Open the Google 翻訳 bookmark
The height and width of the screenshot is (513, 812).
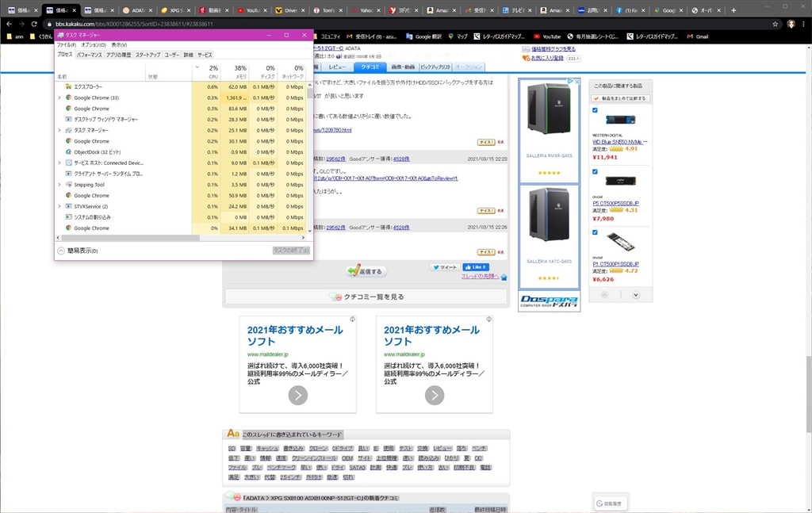tap(423, 36)
